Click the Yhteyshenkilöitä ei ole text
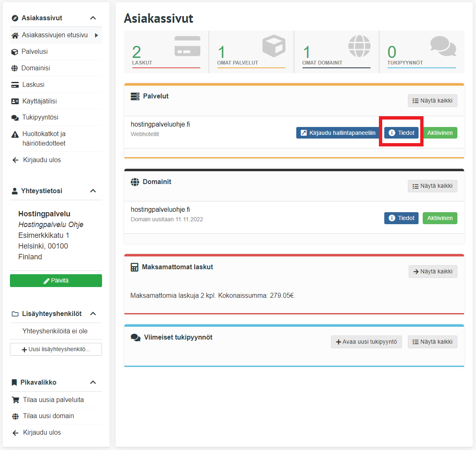Image resolution: width=476 pixels, height=450 pixels. coord(55,331)
